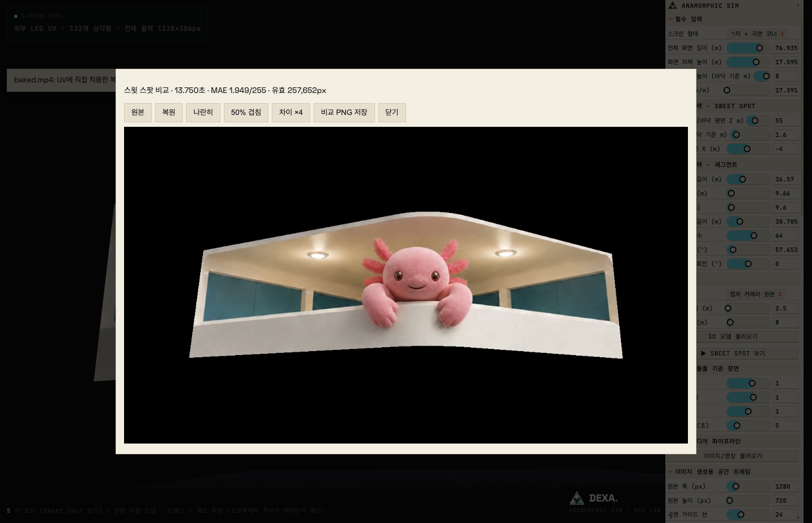This screenshot has height=523, width=812.
Task: Adjust the 원본 폭 (px) slider
Action: pyautogui.click(x=749, y=486)
